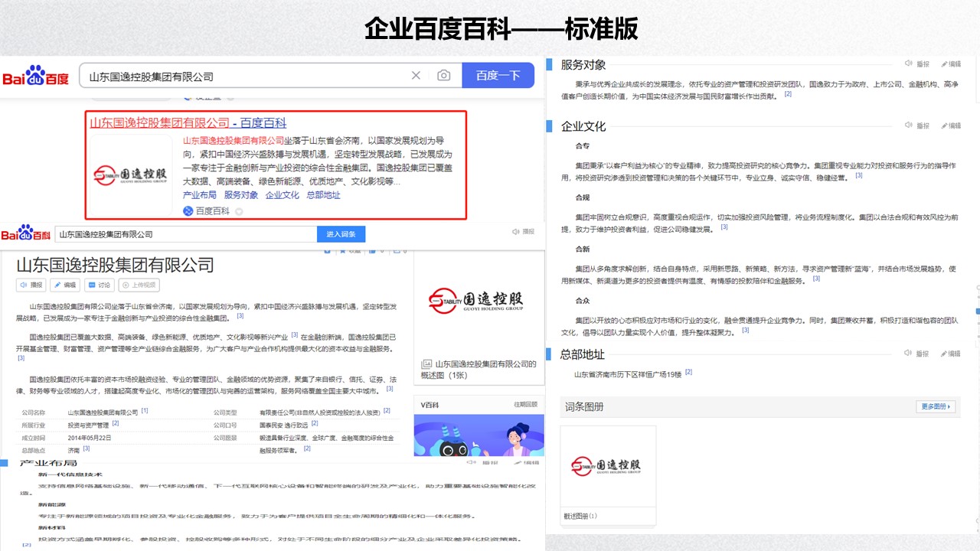Click the Baidu Baike logo
980x551 pixels.
click(26, 233)
